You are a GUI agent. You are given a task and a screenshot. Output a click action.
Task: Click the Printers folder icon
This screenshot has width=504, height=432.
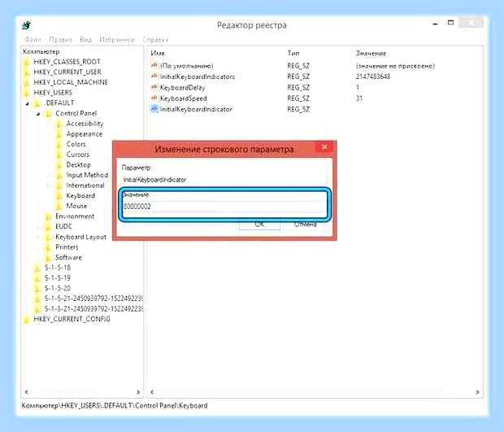tap(48, 247)
